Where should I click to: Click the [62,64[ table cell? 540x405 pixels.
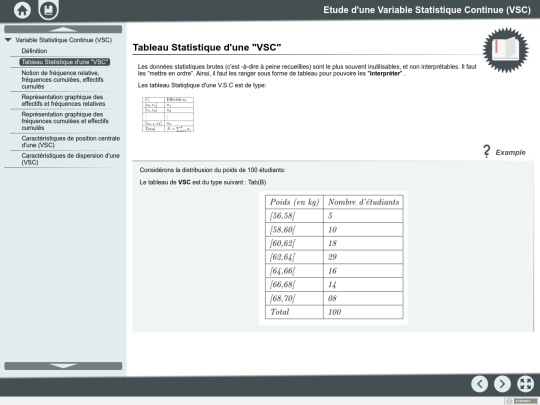[294, 257]
